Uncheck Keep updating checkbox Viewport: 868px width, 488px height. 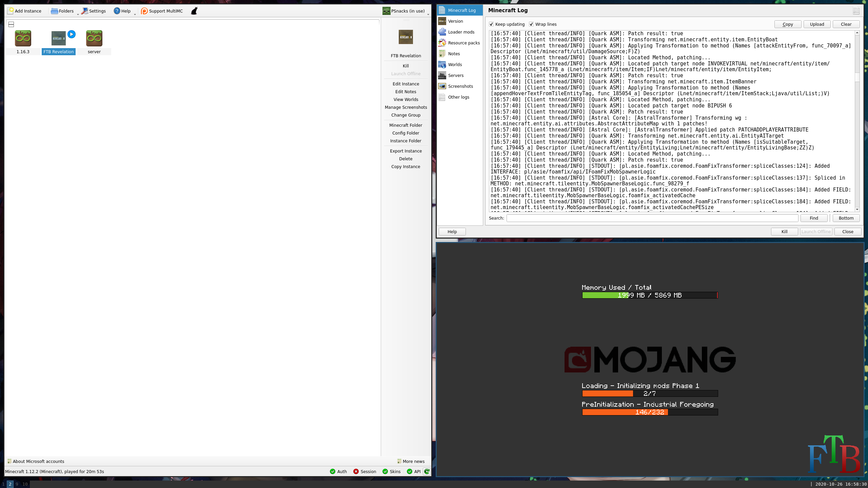(x=491, y=24)
